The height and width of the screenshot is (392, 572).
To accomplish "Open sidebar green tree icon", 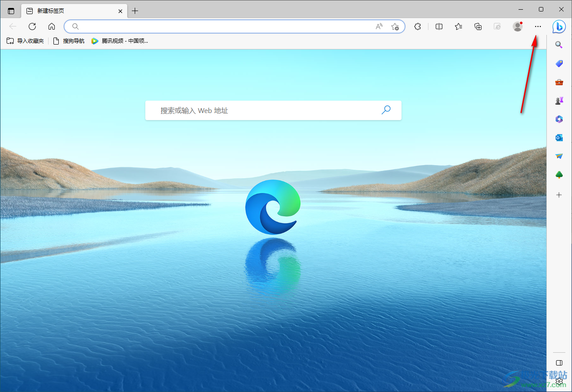I will (x=559, y=175).
